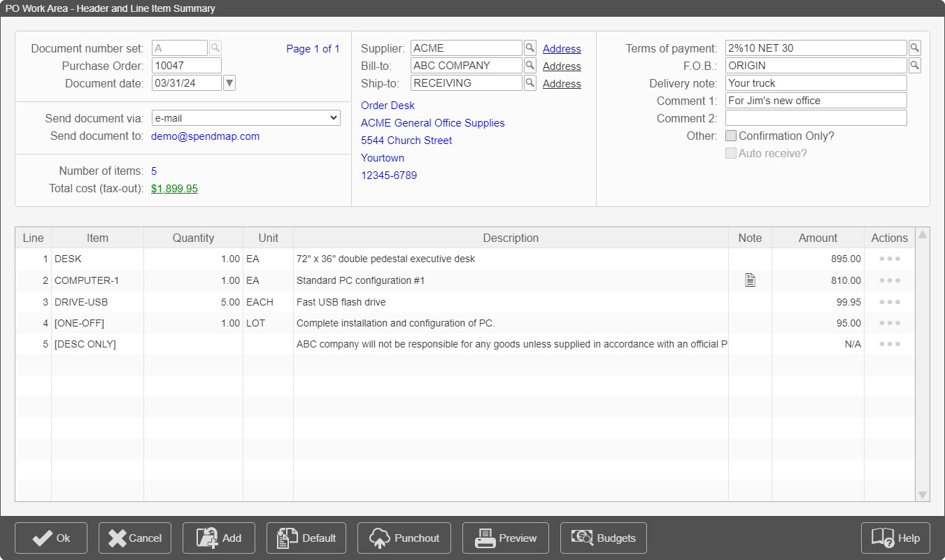The height and width of the screenshot is (560, 945).
Task: Click the demo@spendmap.com email link
Action: (x=205, y=136)
